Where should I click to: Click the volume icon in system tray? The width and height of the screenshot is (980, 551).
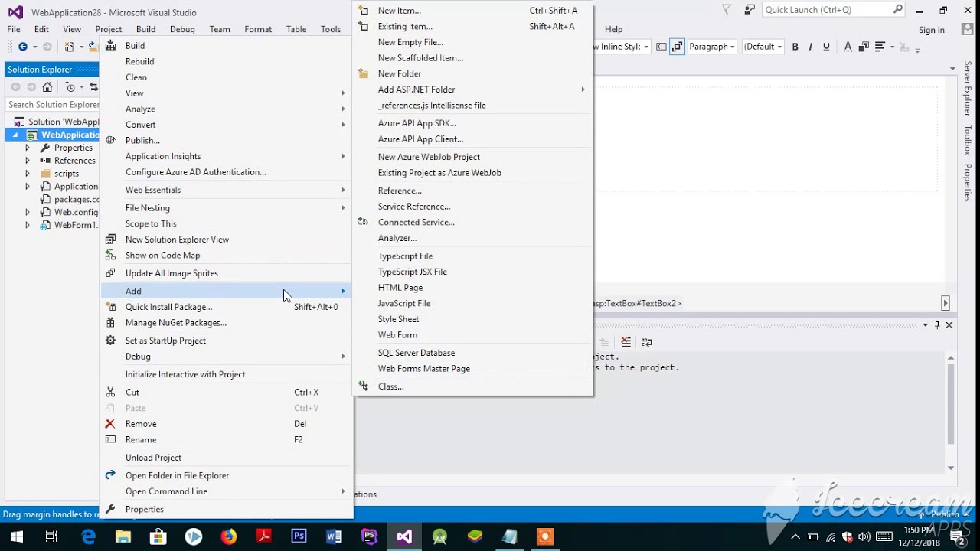(865, 536)
